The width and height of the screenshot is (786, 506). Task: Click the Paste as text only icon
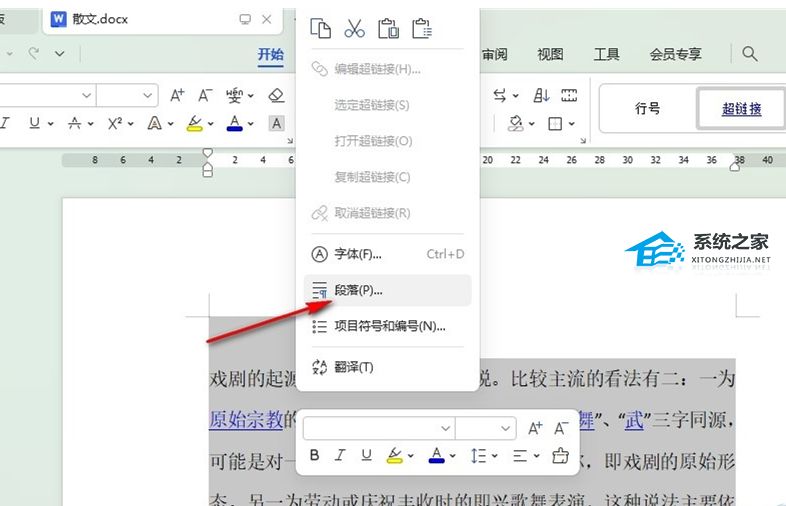[x=422, y=28]
